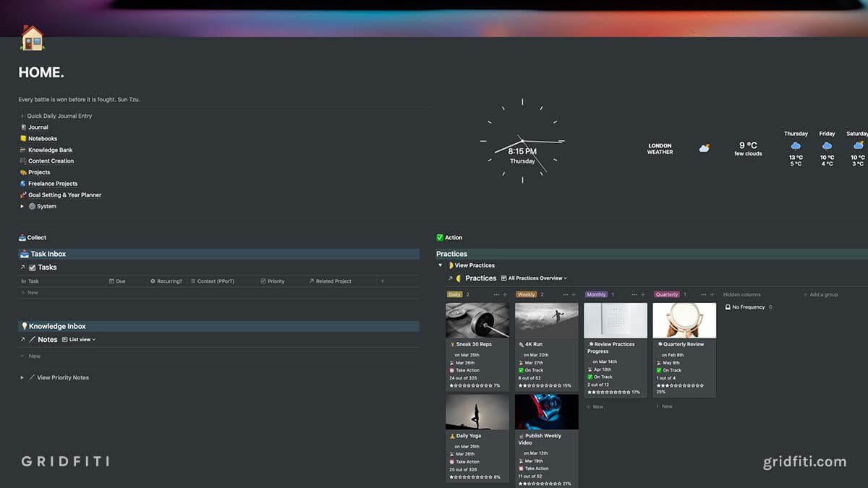Click the Recurring? column header
The image size is (868, 488).
(166, 281)
